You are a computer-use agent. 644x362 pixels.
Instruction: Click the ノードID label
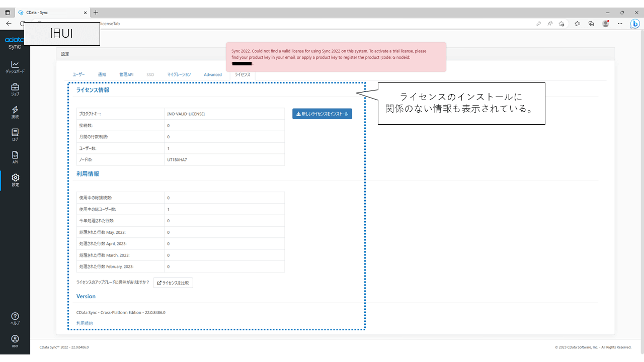(86, 160)
